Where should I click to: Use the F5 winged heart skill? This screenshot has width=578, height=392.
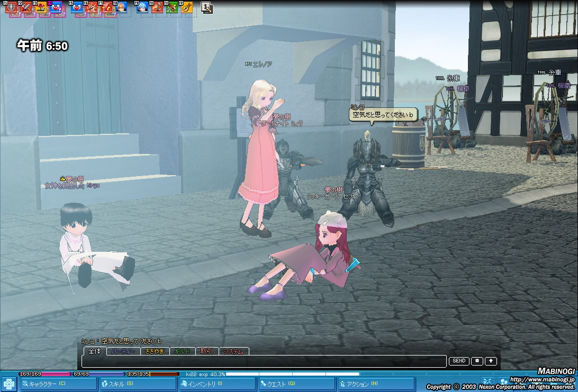[77, 7]
